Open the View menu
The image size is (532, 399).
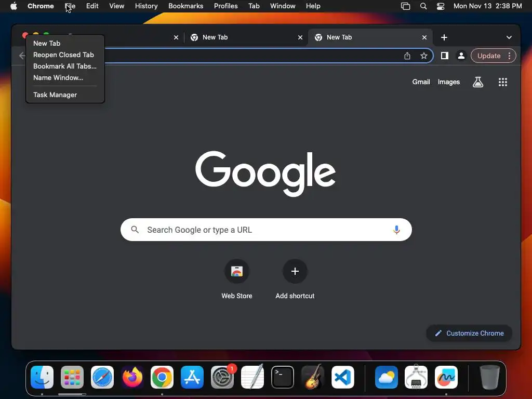(116, 6)
